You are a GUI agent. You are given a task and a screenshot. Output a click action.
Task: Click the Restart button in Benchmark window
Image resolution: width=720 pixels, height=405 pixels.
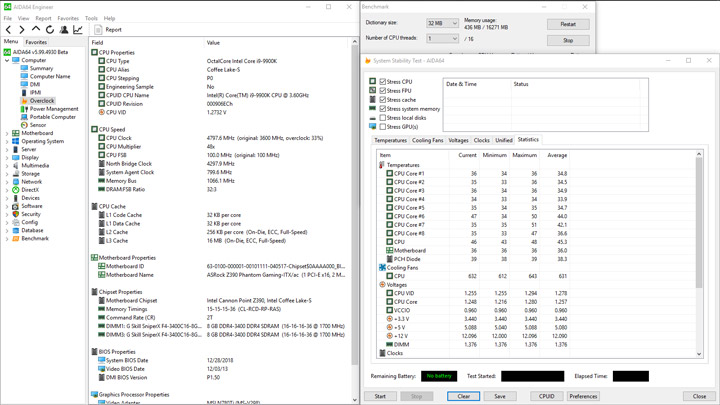567,24
